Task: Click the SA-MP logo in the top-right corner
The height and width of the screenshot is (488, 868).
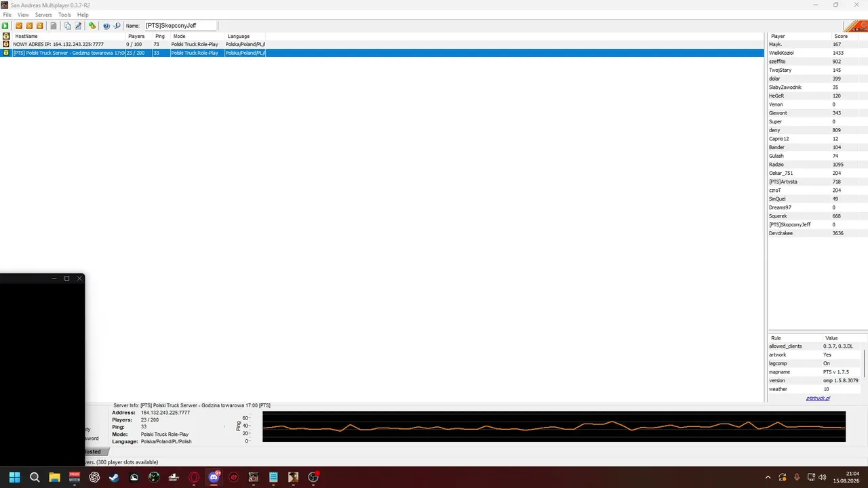Action: pos(855,26)
